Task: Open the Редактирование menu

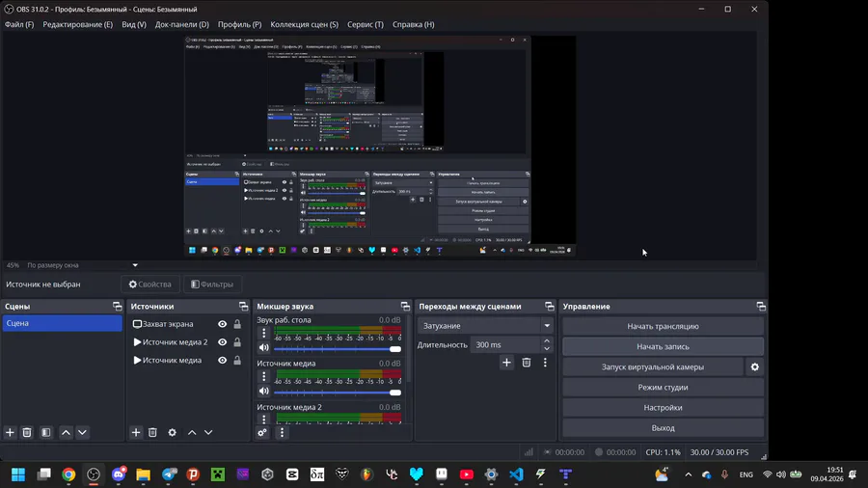Action: (77, 24)
